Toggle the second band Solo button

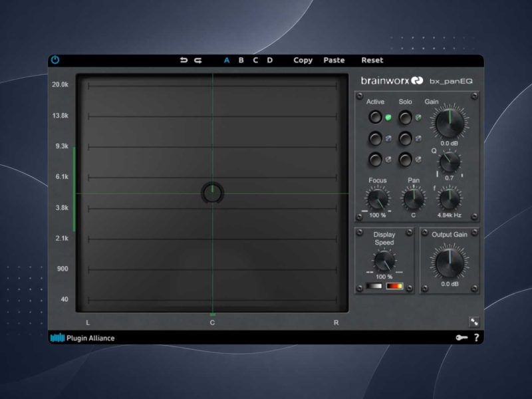pyautogui.click(x=405, y=138)
